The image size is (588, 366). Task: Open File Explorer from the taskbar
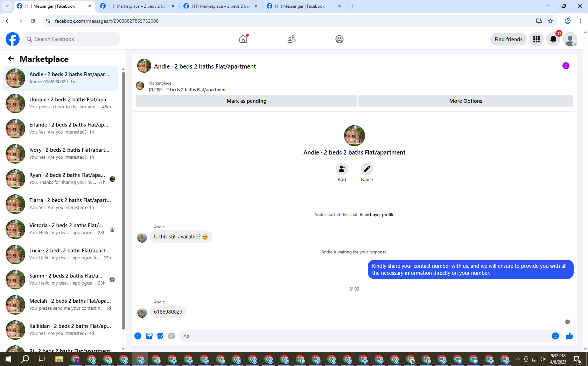click(x=59, y=359)
